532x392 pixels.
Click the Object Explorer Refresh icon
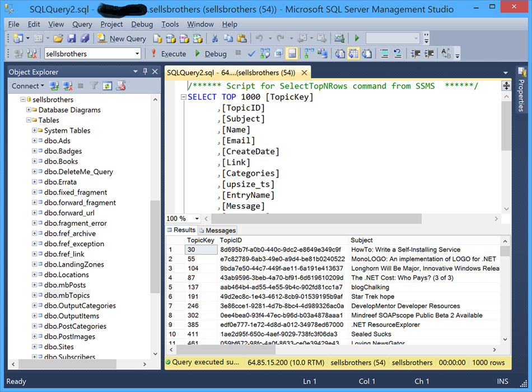click(107, 86)
